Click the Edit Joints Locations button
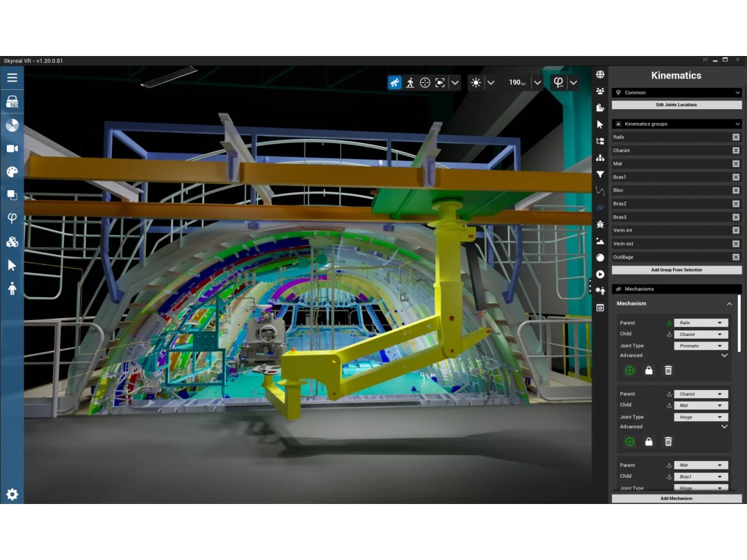Viewport: 747px width, 560px height. (x=676, y=105)
